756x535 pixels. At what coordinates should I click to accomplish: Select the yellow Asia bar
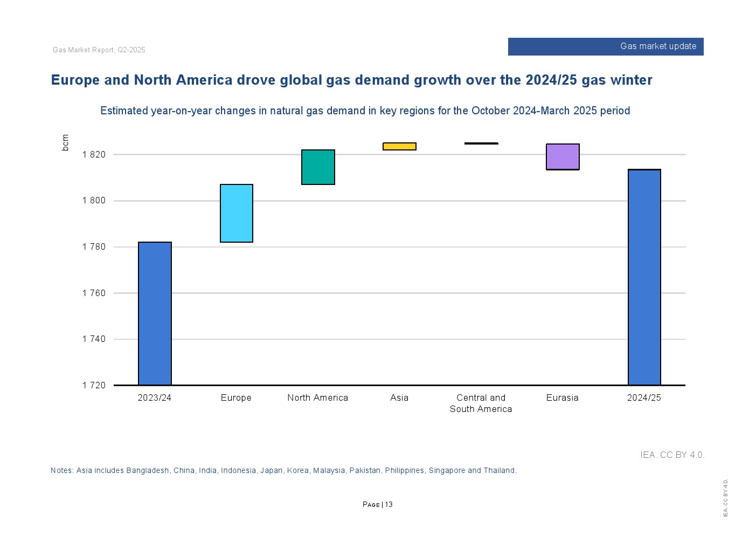[x=399, y=146]
